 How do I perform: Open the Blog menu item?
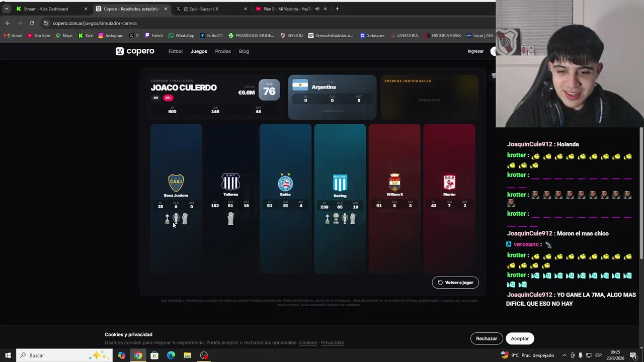pyautogui.click(x=244, y=51)
